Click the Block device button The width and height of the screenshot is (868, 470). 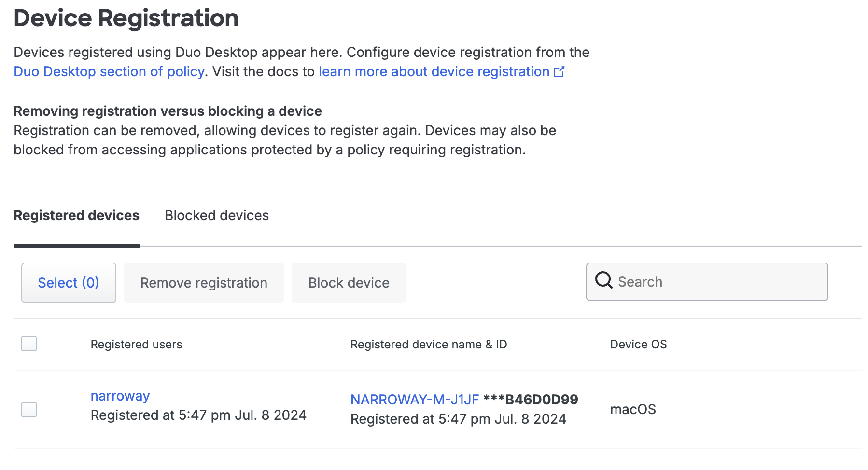[x=348, y=282]
